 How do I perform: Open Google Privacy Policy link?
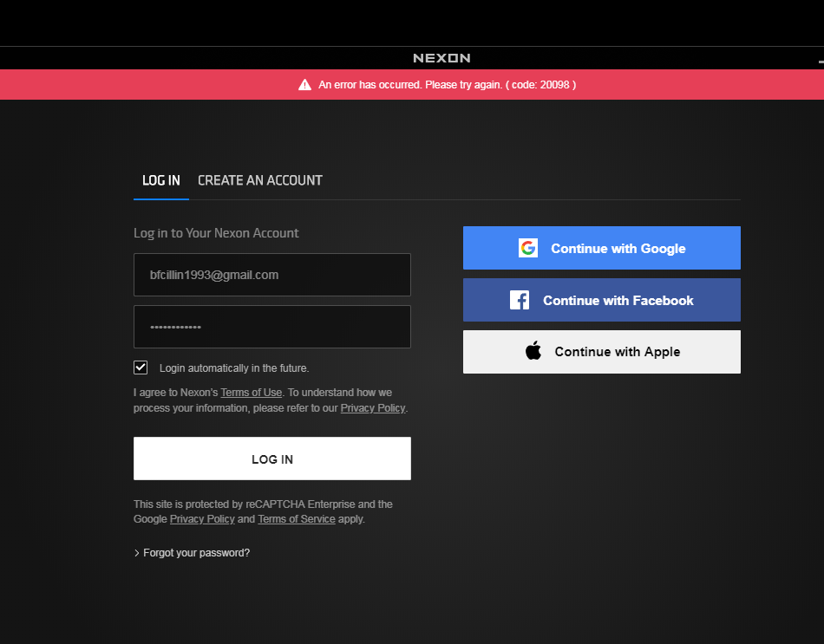202,519
